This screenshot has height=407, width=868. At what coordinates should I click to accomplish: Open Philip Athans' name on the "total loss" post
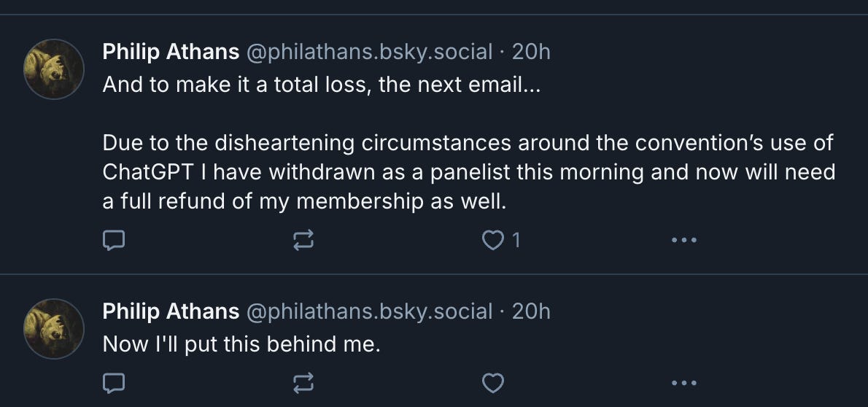[x=171, y=52]
